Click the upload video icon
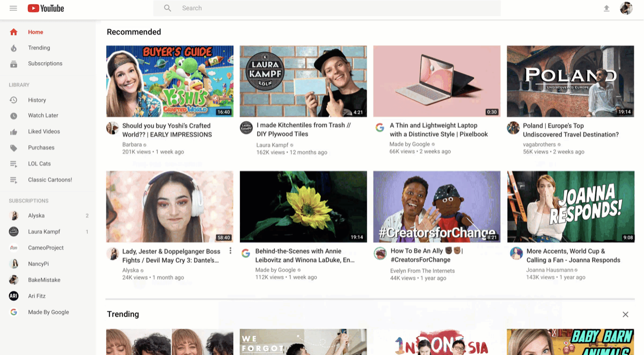 [606, 8]
